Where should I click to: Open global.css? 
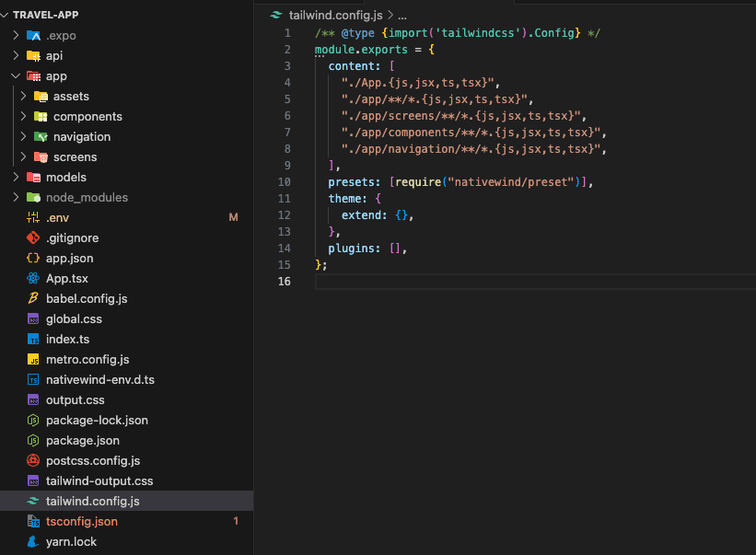pyautogui.click(x=127, y=318)
